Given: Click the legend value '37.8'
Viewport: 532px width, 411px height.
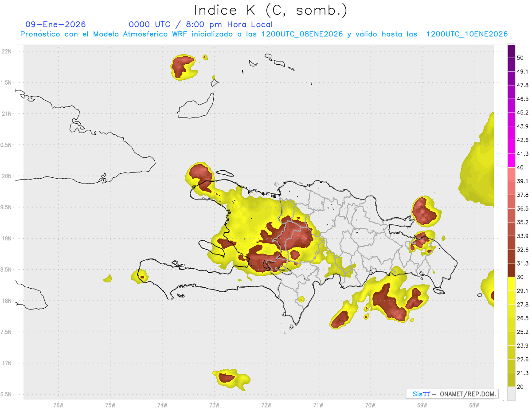Looking at the screenshot, I should (x=523, y=195).
